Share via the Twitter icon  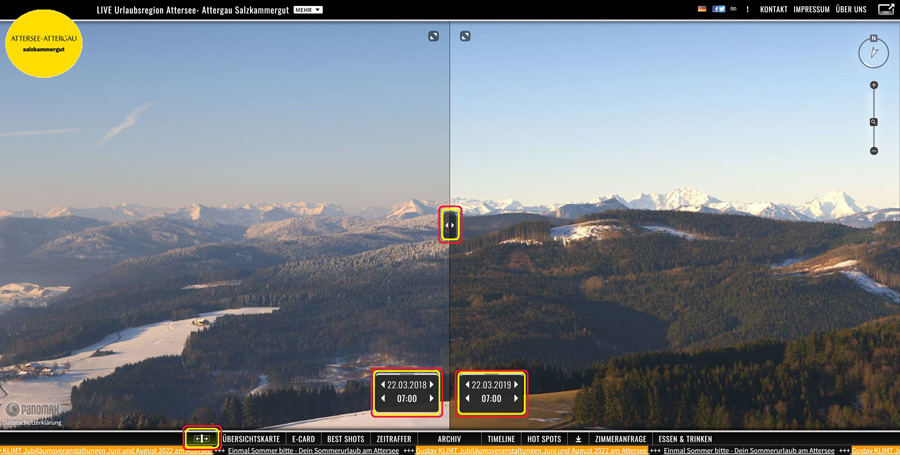tap(722, 9)
